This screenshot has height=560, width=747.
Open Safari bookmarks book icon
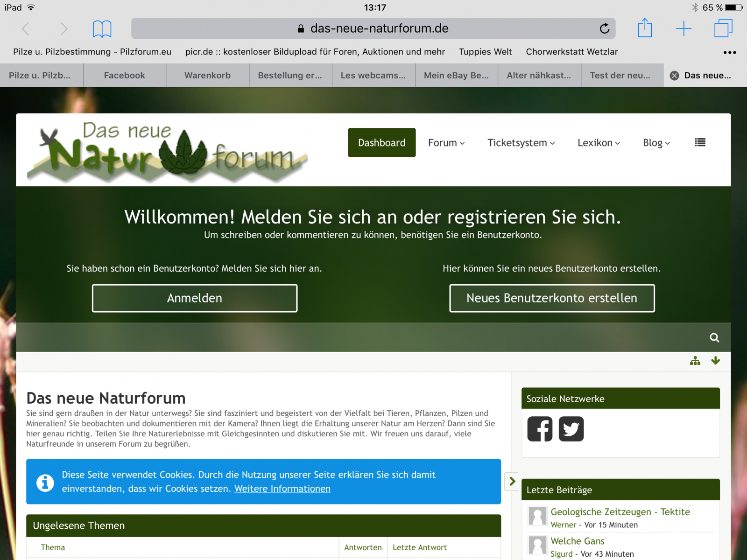point(102,29)
